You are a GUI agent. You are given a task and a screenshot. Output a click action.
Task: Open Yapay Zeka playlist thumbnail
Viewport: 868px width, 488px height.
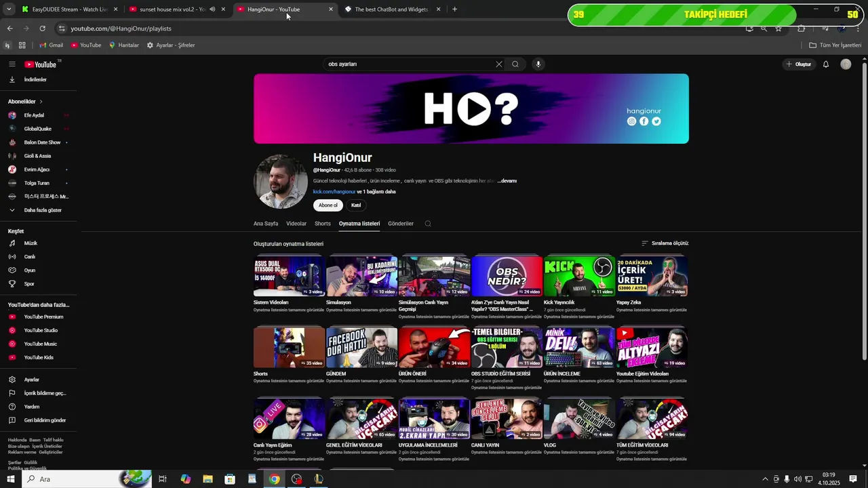[x=652, y=276]
